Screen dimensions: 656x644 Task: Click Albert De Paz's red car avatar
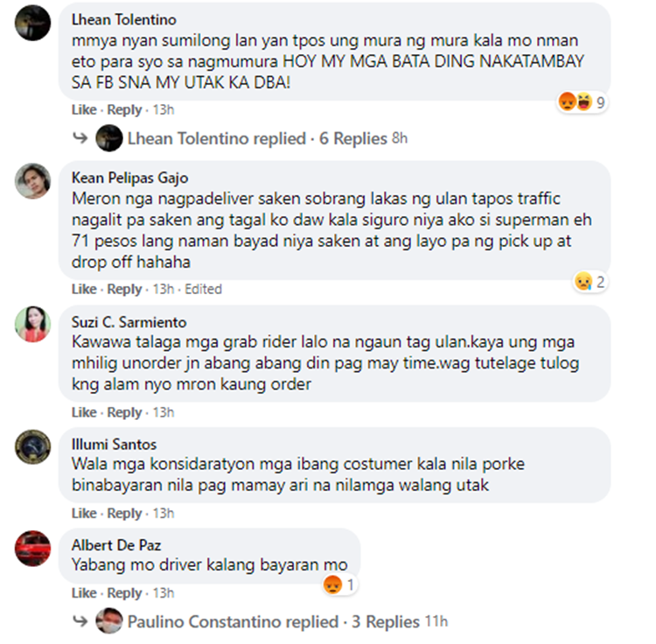(x=32, y=548)
